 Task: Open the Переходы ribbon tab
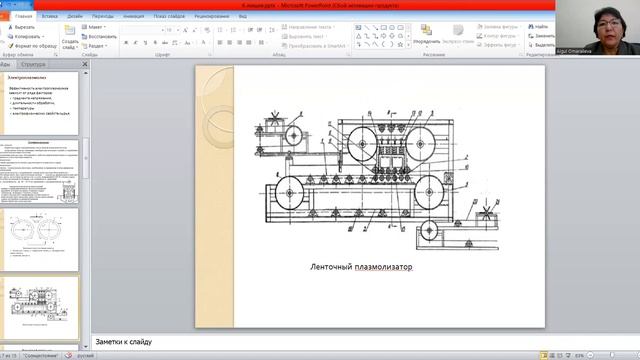pos(102,16)
